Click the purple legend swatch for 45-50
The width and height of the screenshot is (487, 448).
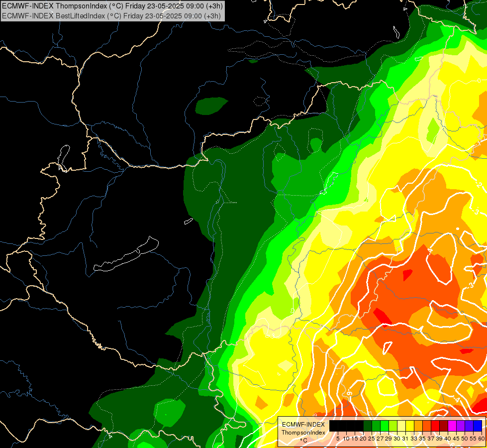coord(461,426)
